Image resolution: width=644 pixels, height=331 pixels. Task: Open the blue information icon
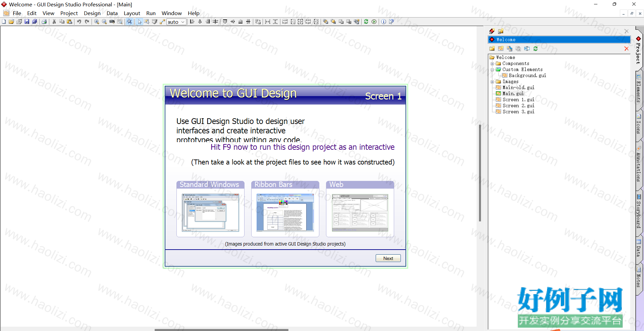click(x=384, y=22)
